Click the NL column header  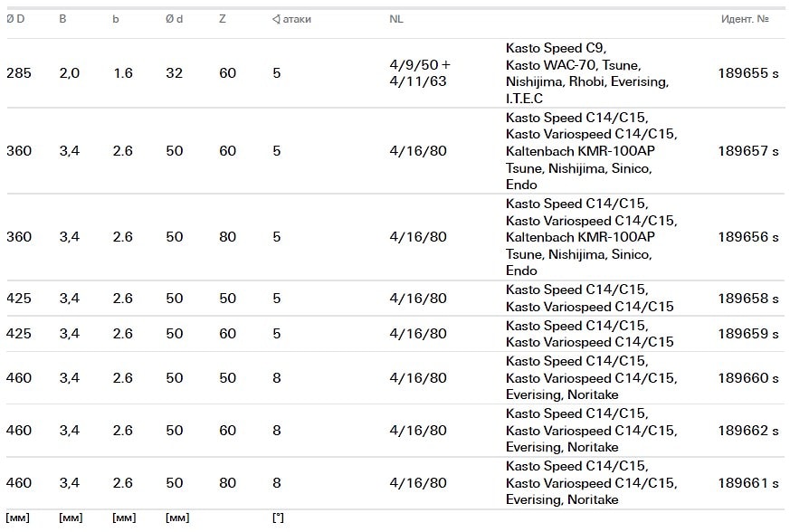coord(396,19)
